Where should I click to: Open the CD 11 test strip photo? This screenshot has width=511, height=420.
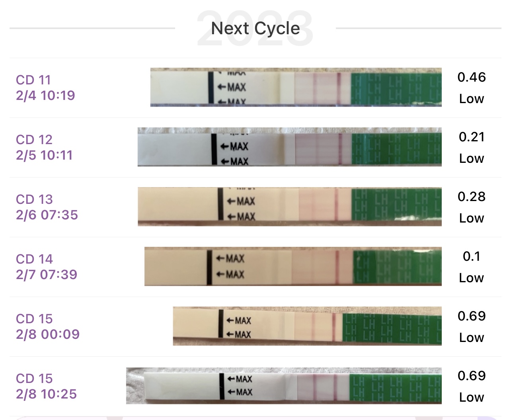pos(296,87)
